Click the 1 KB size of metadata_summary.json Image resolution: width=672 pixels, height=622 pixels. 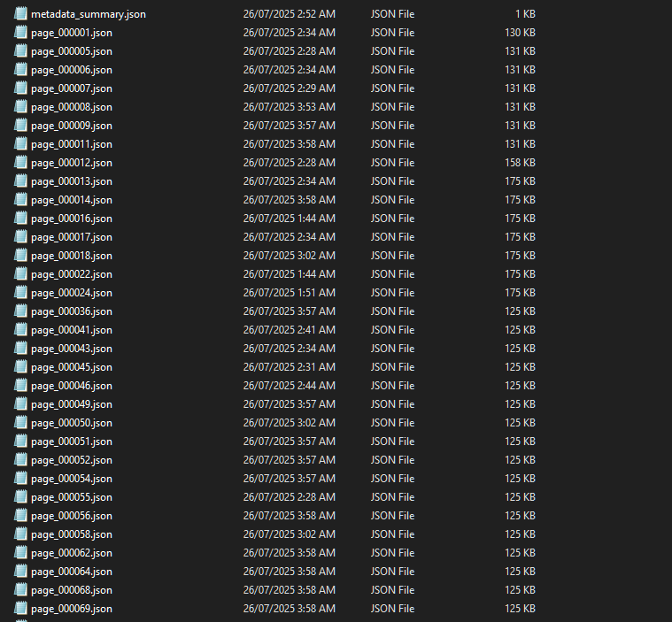(525, 13)
